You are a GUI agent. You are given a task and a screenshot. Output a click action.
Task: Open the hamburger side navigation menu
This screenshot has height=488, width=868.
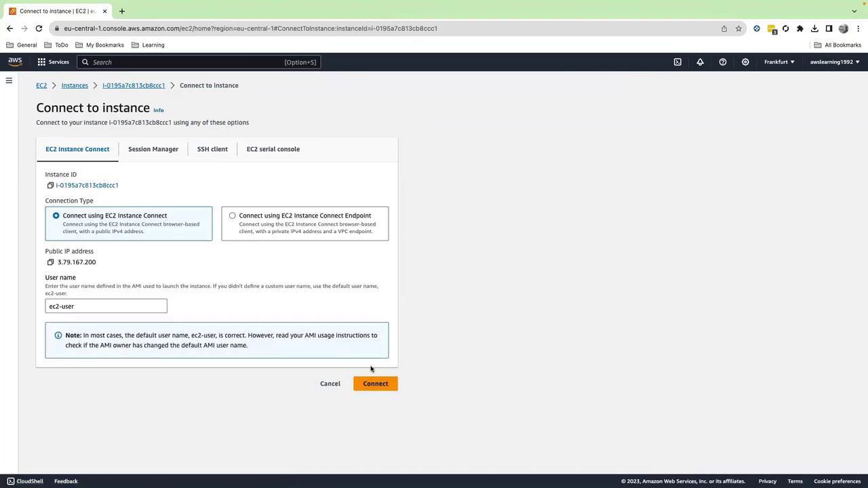point(9,81)
